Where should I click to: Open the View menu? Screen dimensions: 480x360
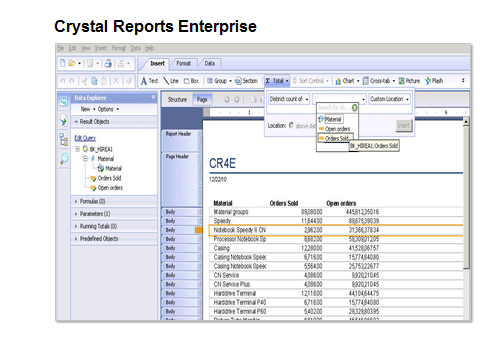click(86, 48)
